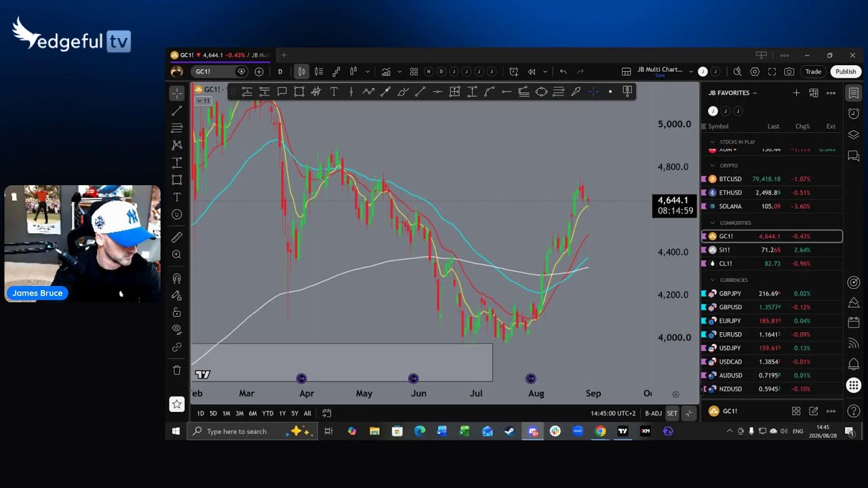This screenshot has width=868, height=488.
Task: Open indicator templates grid
Action: click(x=414, y=72)
